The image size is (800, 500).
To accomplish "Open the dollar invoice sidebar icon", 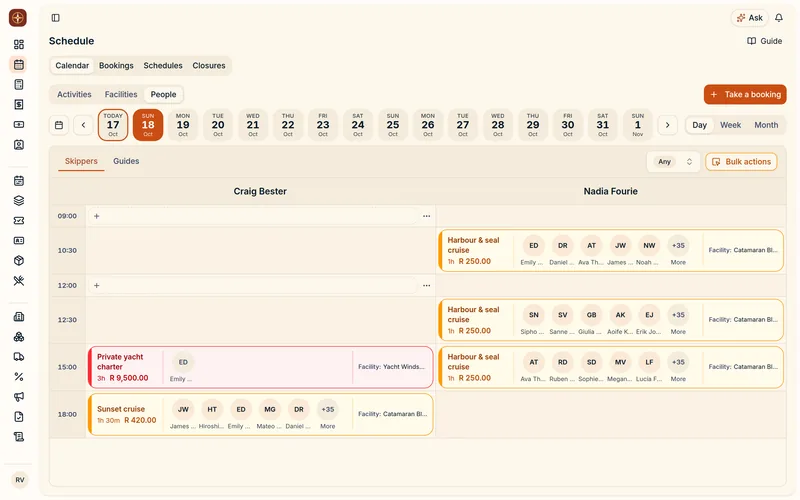I will [19, 105].
